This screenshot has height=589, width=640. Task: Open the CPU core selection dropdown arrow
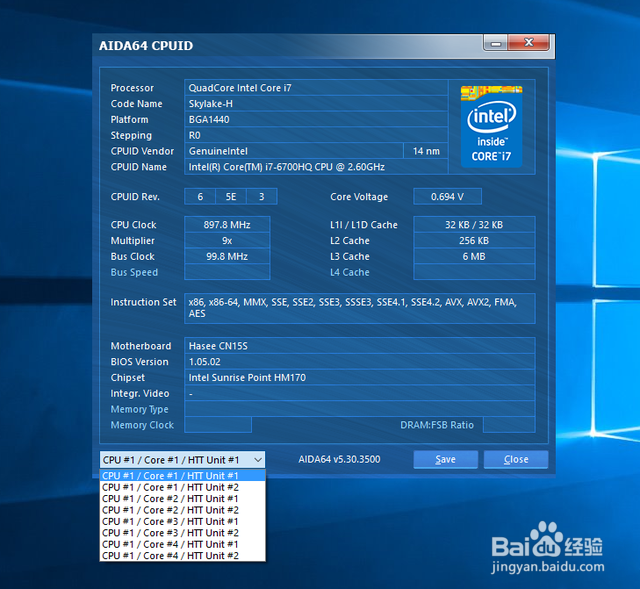[x=258, y=460]
